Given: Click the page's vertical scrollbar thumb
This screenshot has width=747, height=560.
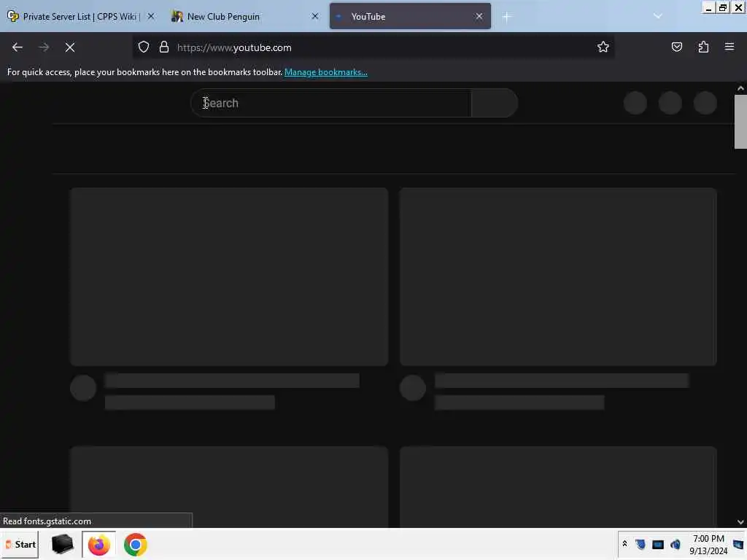Looking at the screenshot, I should click(x=740, y=122).
